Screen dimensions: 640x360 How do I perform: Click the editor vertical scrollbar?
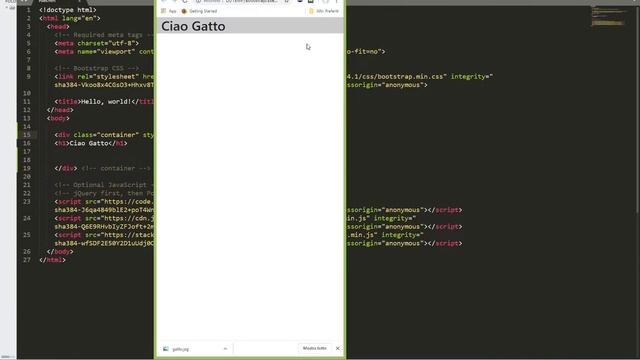pos(637,110)
